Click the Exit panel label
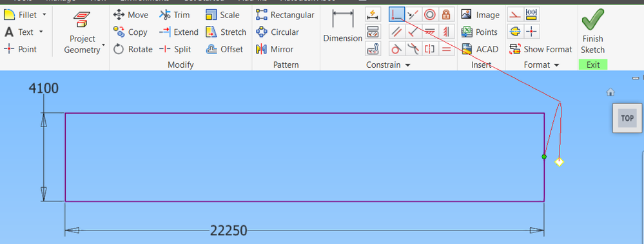The height and width of the screenshot is (244, 644). 593,65
